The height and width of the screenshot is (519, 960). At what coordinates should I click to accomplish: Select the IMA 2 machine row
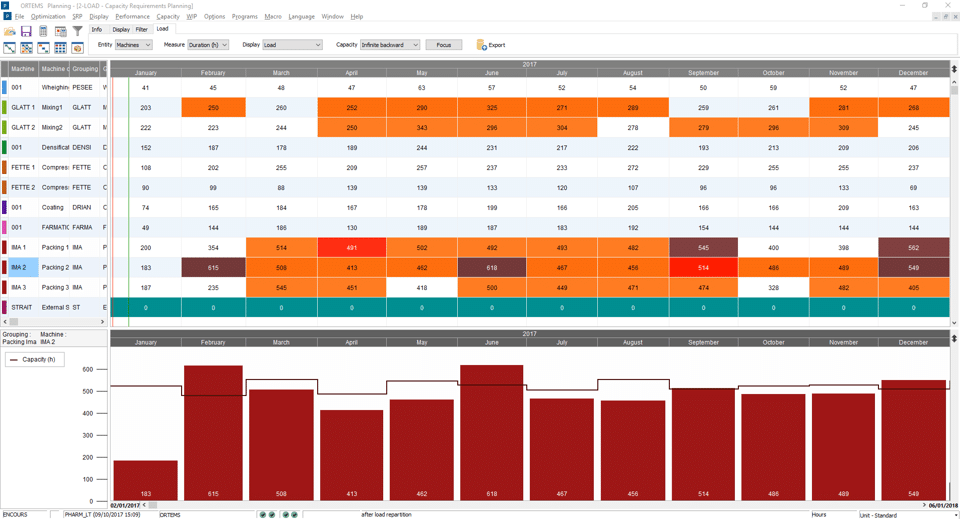tap(22, 268)
